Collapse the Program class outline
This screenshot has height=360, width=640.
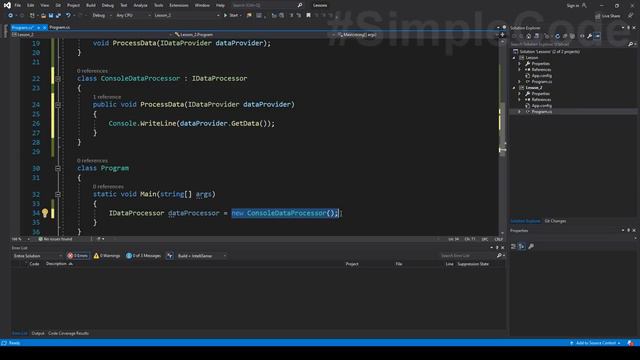coord(58,168)
